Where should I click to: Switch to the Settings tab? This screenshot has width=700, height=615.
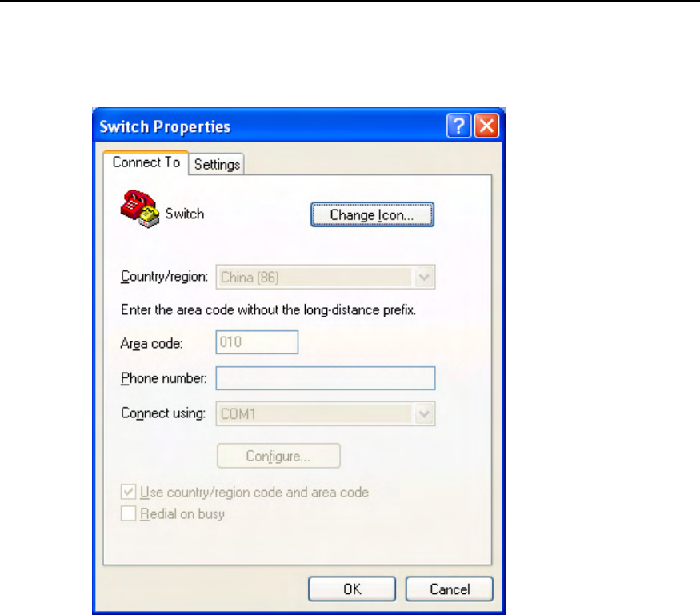click(217, 164)
